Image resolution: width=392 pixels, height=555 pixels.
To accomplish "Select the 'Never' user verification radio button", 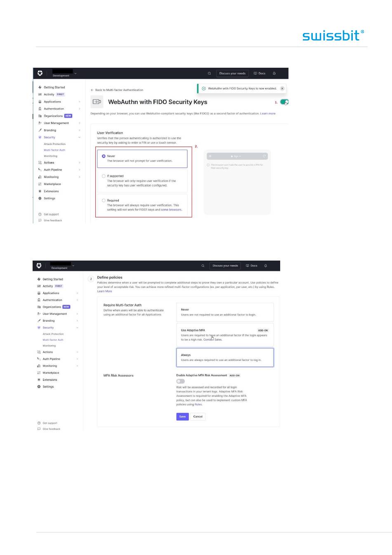I will click(104, 156).
